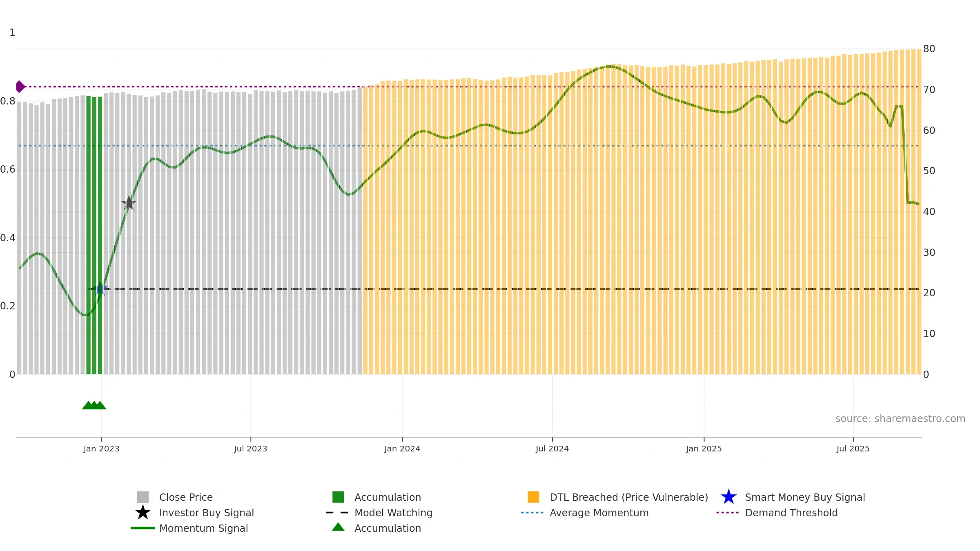The width and height of the screenshot is (980, 551).
Task: Toggle Close Price series in legend
Action: pyautogui.click(x=186, y=497)
